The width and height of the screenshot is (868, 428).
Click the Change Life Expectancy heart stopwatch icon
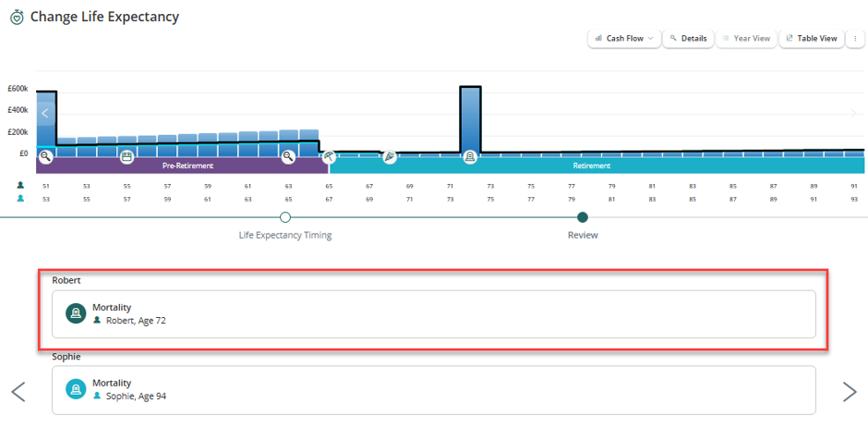(x=18, y=18)
